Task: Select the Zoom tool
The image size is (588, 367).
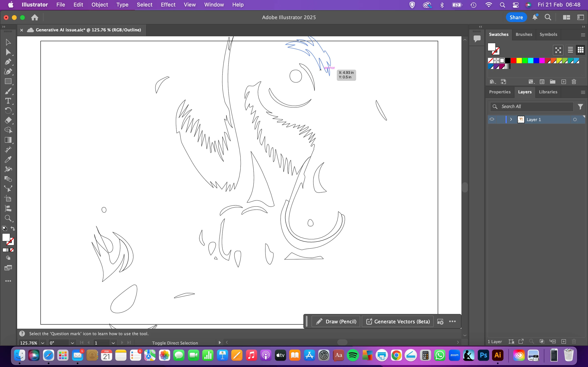Action: click(x=8, y=218)
